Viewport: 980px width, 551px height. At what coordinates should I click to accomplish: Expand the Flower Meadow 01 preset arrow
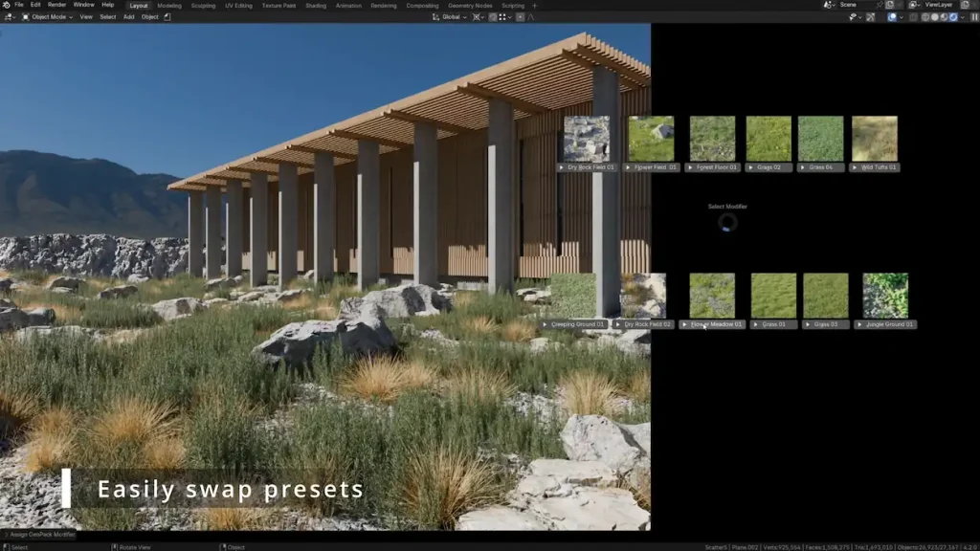(x=685, y=324)
